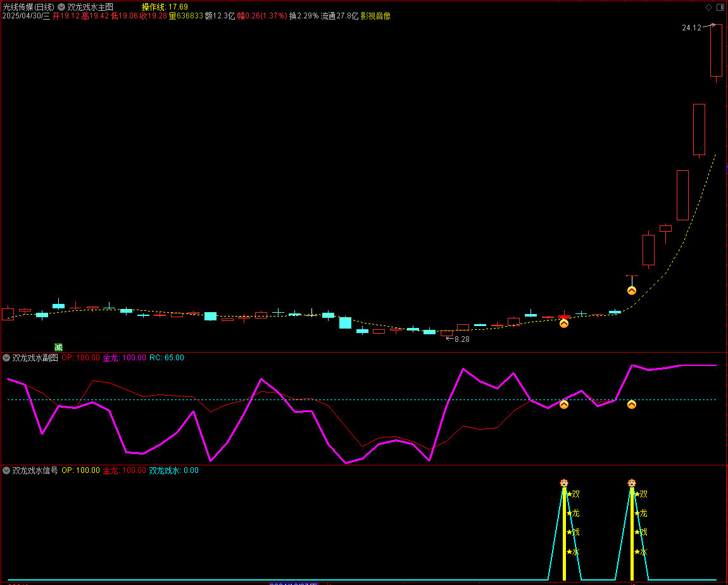Screen dimensions: 728x585
Task: Click ★水 label on right signal spike
Action: tap(641, 552)
